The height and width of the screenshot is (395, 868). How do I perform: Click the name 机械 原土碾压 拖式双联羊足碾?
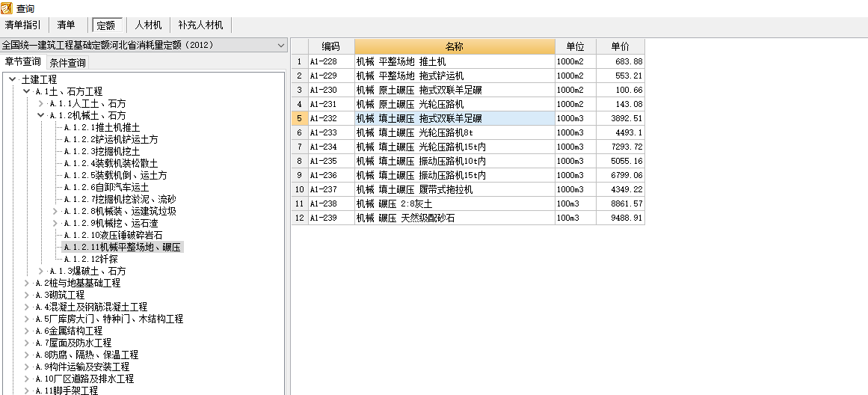click(419, 90)
